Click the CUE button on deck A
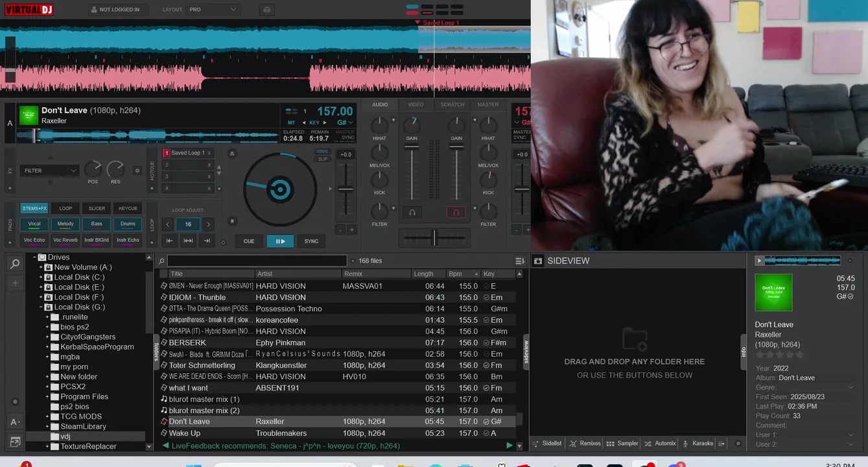868x467 pixels. (249, 241)
